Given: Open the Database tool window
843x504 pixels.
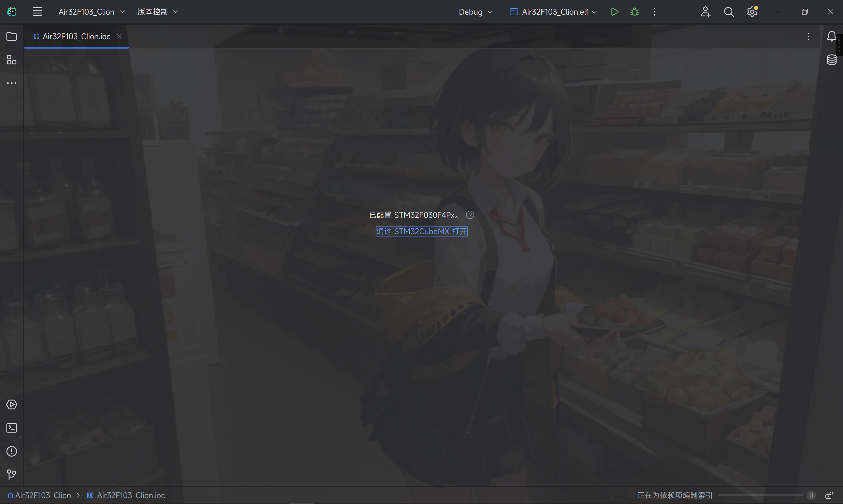Looking at the screenshot, I should (x=832, y=60).
